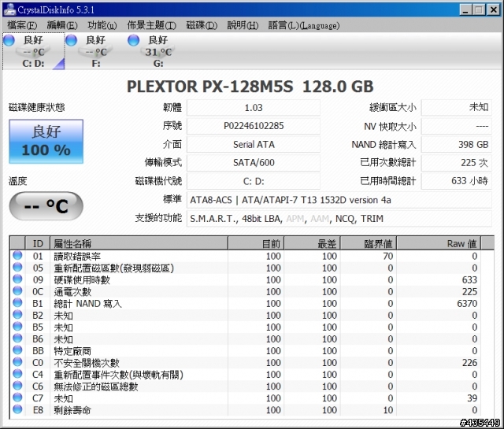
Task: Open the 佈景主題(T) menu
Action: (x=151, y=25)
